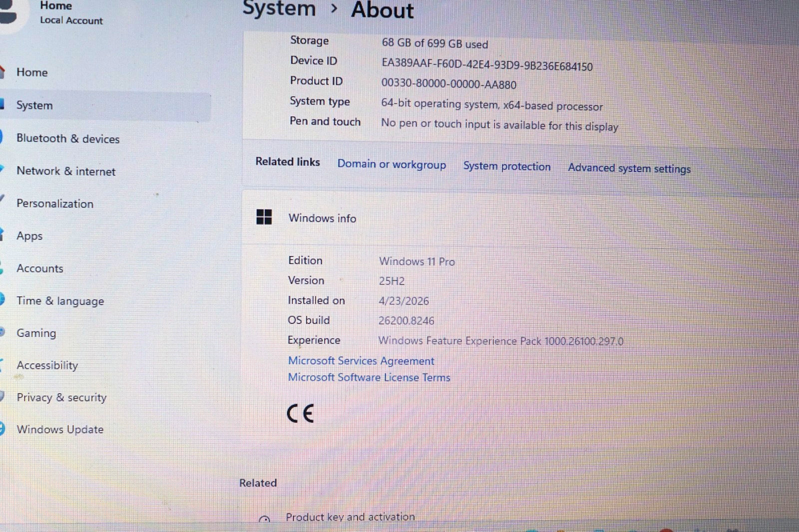The image size is (799, 532).
Task: Select the Version value 25H2
Action: tap(392, 281)
